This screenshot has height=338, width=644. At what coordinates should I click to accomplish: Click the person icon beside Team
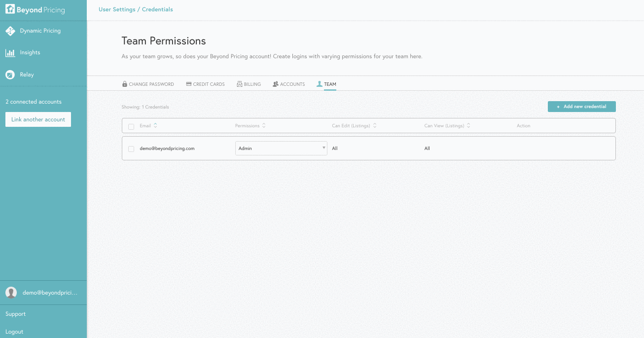coord(320,84)
